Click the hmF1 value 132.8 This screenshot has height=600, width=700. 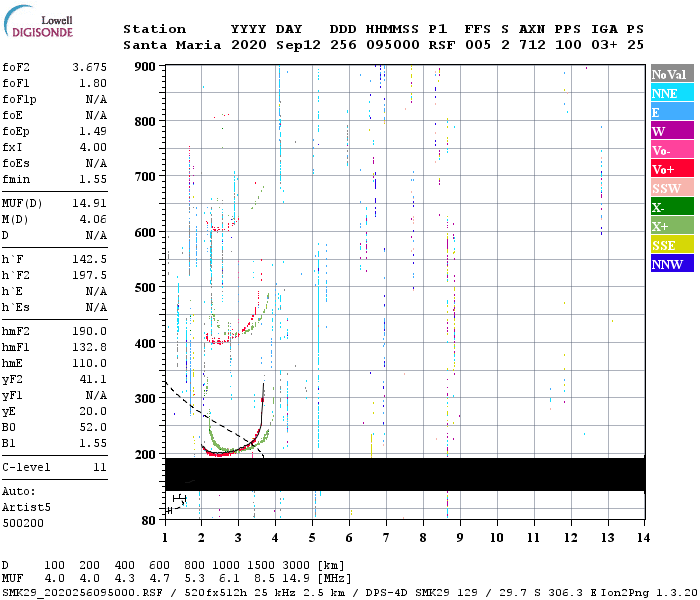pos(90,347)
